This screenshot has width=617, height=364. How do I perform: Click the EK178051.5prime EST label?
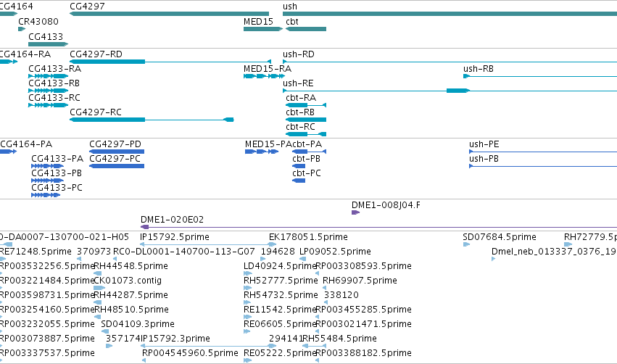[309, 237]
